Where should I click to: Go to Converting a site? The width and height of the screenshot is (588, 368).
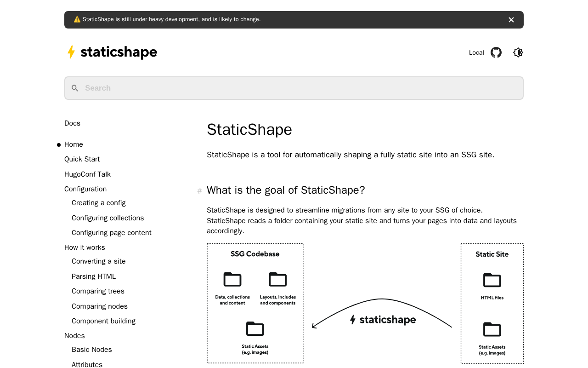[x=99, y=261]
